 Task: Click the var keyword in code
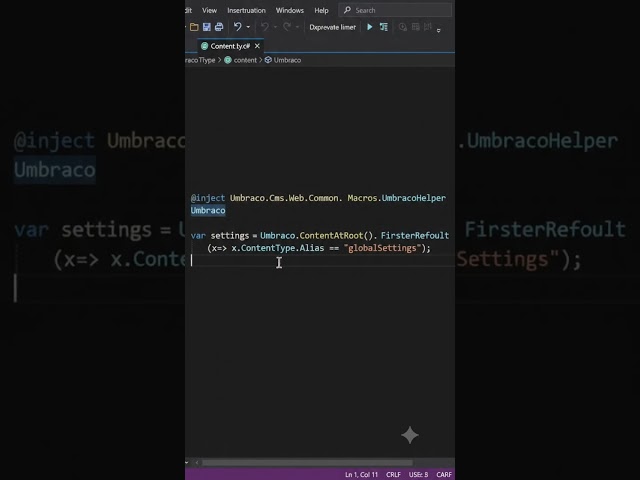pyautogui.click(x=198, y=236)
